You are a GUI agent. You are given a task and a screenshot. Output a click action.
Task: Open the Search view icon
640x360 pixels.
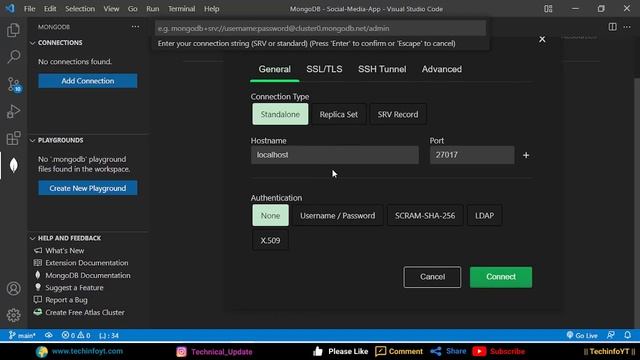13,57
